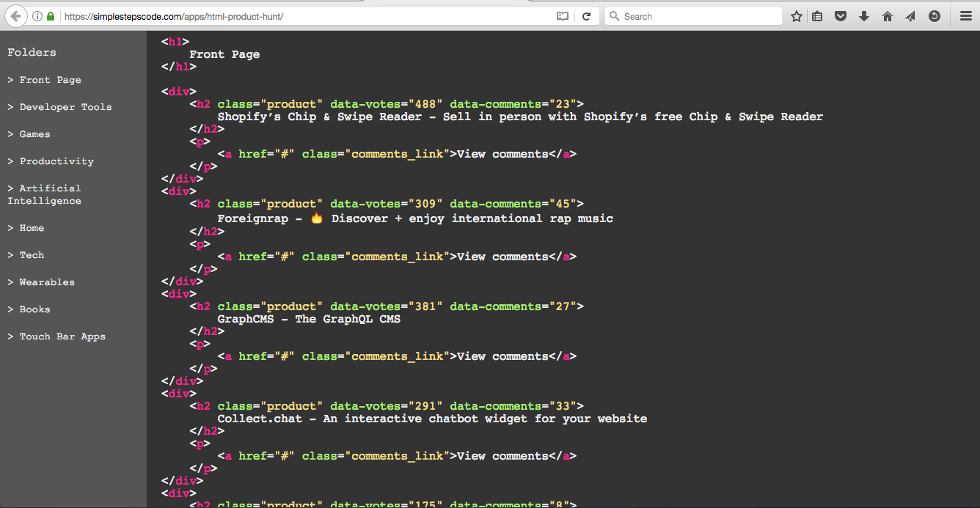Click the fire emoji in Foreignrap title
980x508 pixels.
coord(316,217)
